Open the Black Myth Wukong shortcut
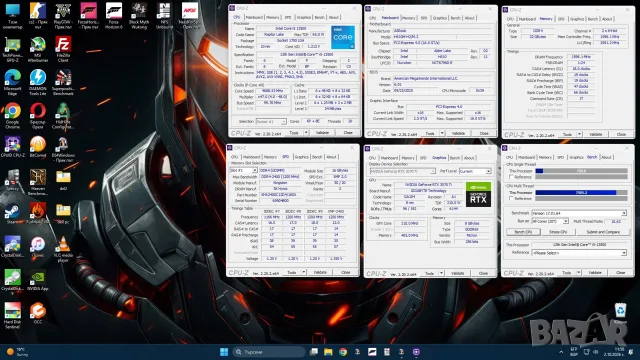Screen dimensions: 640x360 (x=139, y=16)
